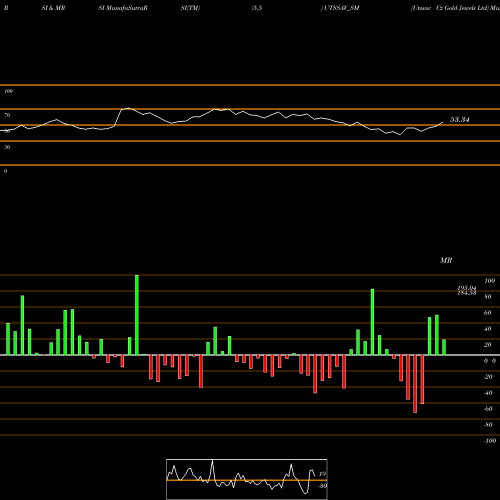Screen dimensions: 500x500
Task: Click the 100 label on MR right axis
Action: (x=489, y=281)
